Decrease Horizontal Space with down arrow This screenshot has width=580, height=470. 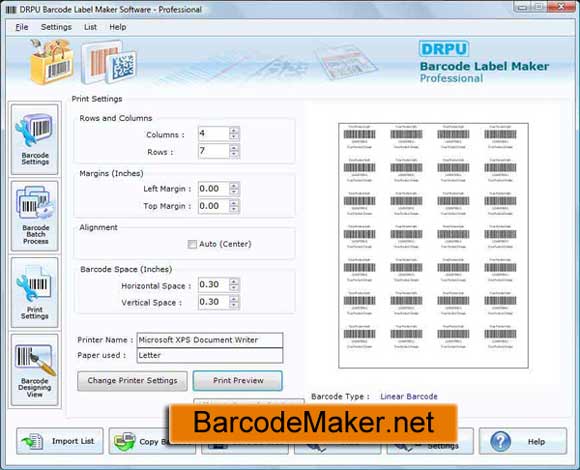click(x=234, y=288)
